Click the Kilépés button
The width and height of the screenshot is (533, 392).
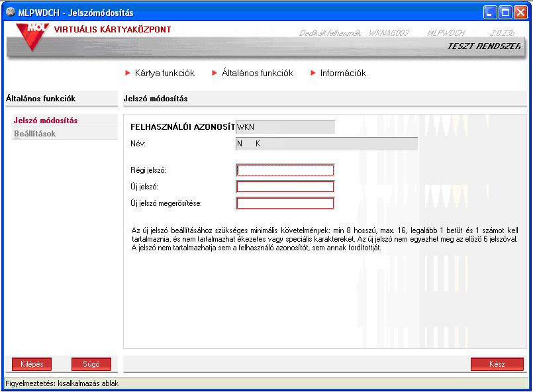(32, 364)
